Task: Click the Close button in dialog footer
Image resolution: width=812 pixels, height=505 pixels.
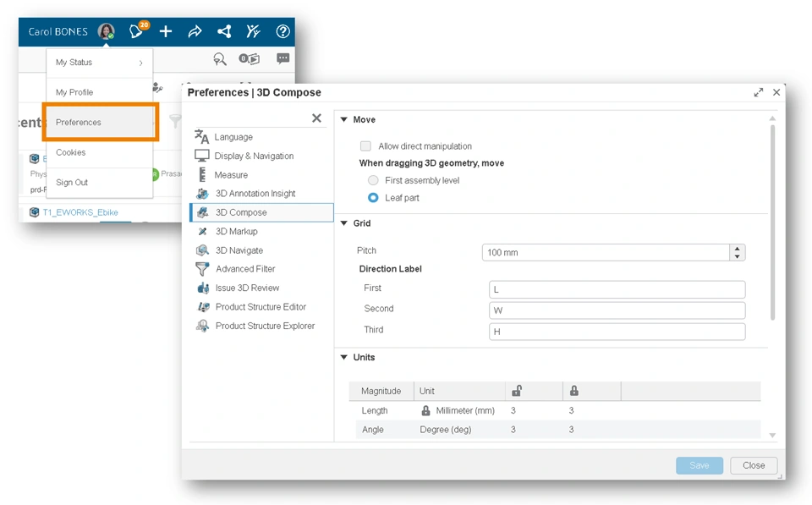Action: (754, 465)
